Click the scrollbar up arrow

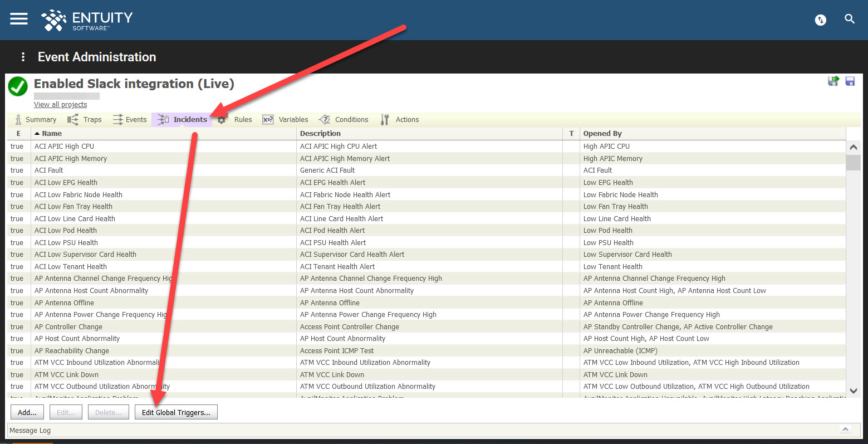click(853, 148)
